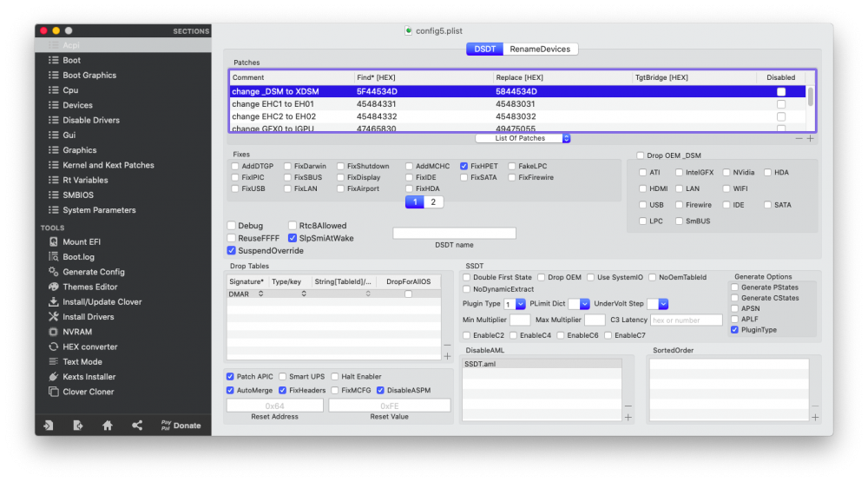Image resolution: width=868 pixels, height=482 pixels.
Task: Switch to the DSDT tab
Action: tap(484, 49)
